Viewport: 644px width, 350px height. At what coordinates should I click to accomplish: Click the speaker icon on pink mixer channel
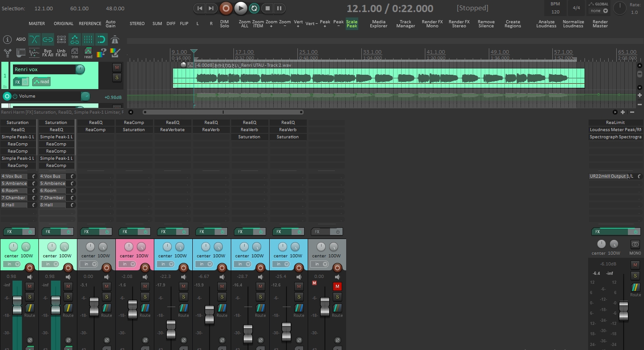145,277
